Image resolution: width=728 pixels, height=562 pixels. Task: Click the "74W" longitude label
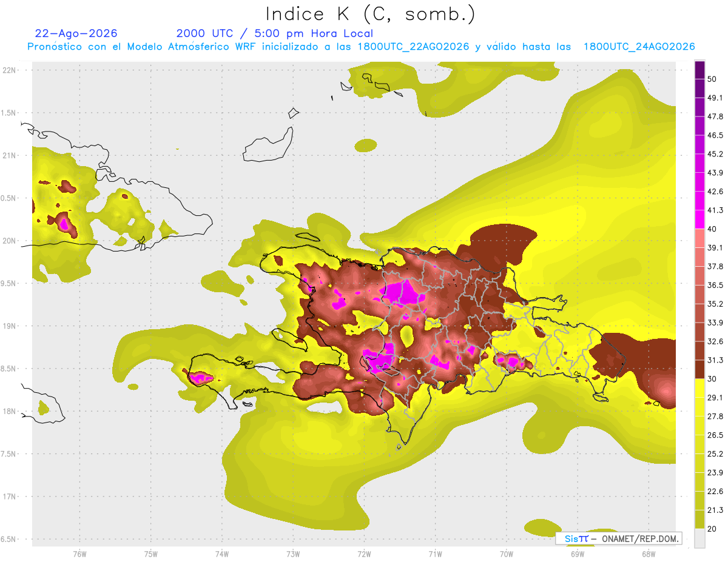[222, 554]
